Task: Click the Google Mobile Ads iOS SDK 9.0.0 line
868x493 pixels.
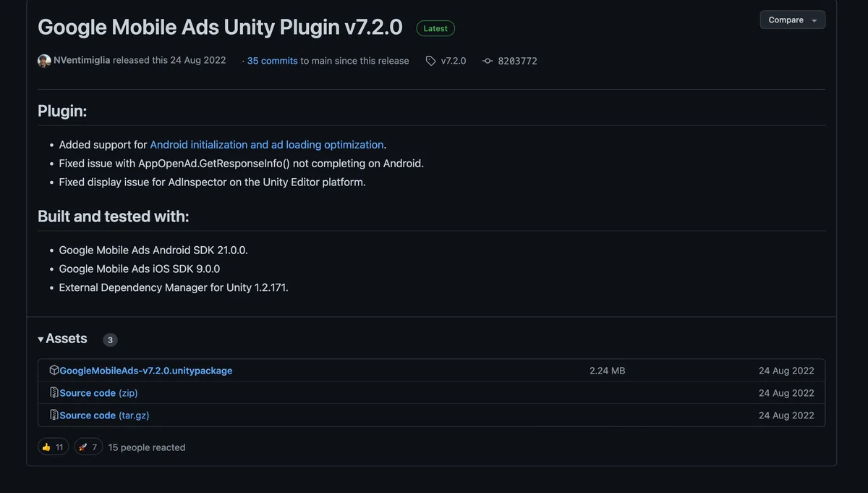Action: click(140, 269)
